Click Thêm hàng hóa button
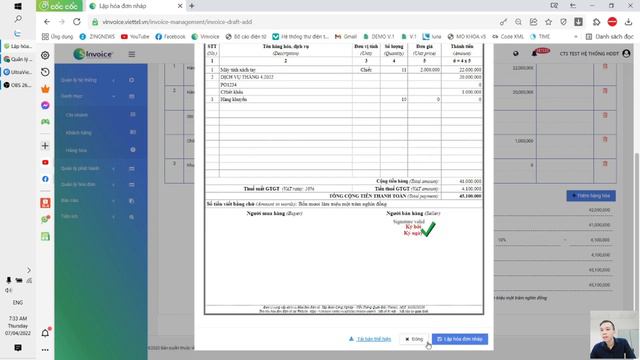The image size is (640, 360). (591, 196)
